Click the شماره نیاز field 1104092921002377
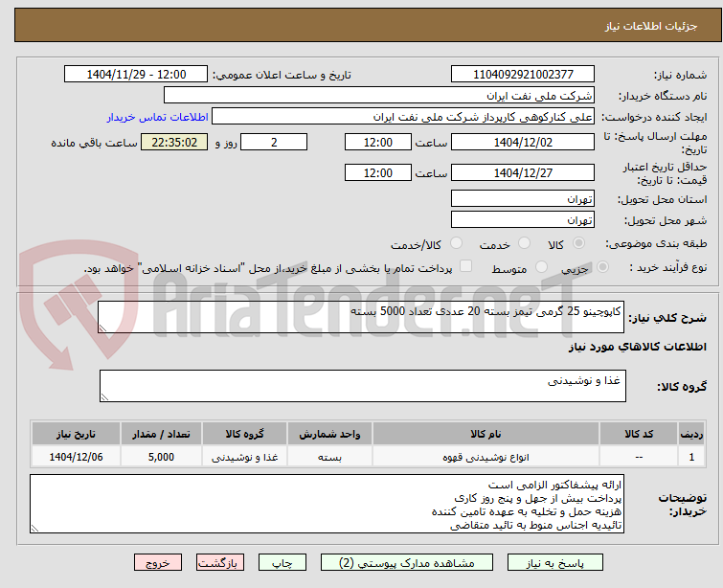723x588 pixels. [523, 75]
